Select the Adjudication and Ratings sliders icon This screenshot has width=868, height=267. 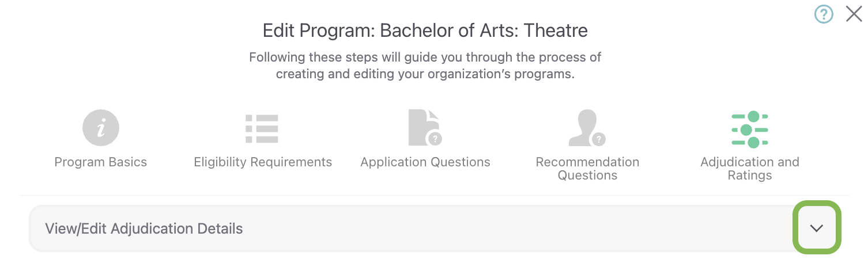(749, 129)
